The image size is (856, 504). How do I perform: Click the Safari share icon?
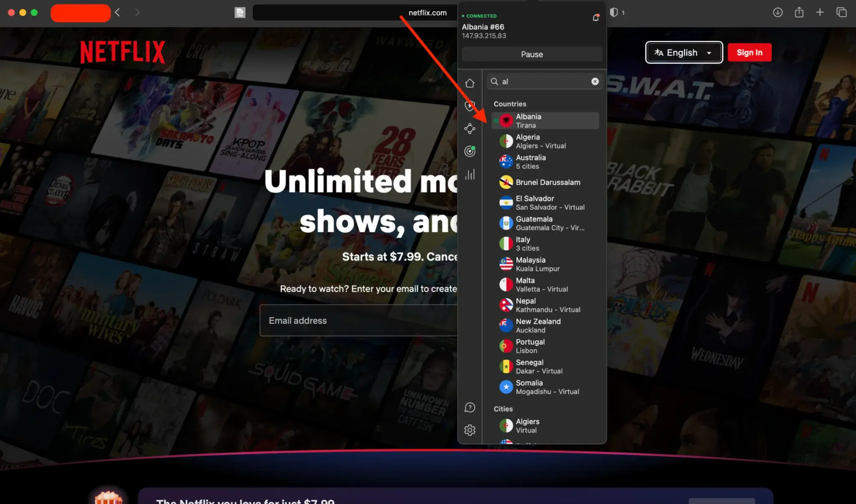tap(799, 13)
